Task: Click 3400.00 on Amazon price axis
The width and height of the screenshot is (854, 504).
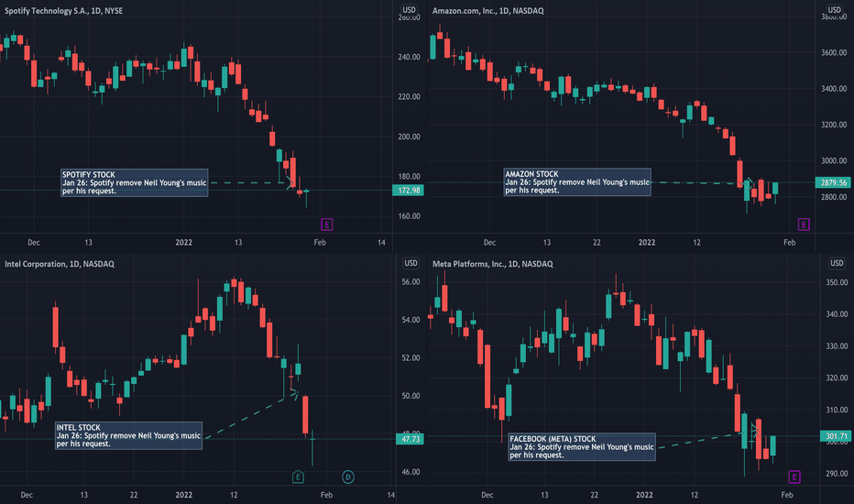Action: click(834, 89)
